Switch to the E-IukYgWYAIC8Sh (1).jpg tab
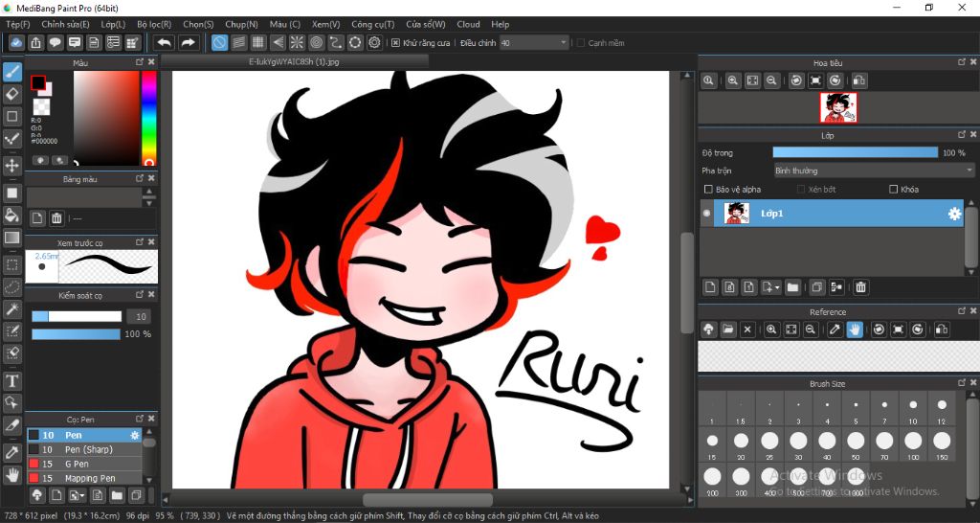This screenshot has height=523, width=980. pyautogui.click(x=294, y=62)
